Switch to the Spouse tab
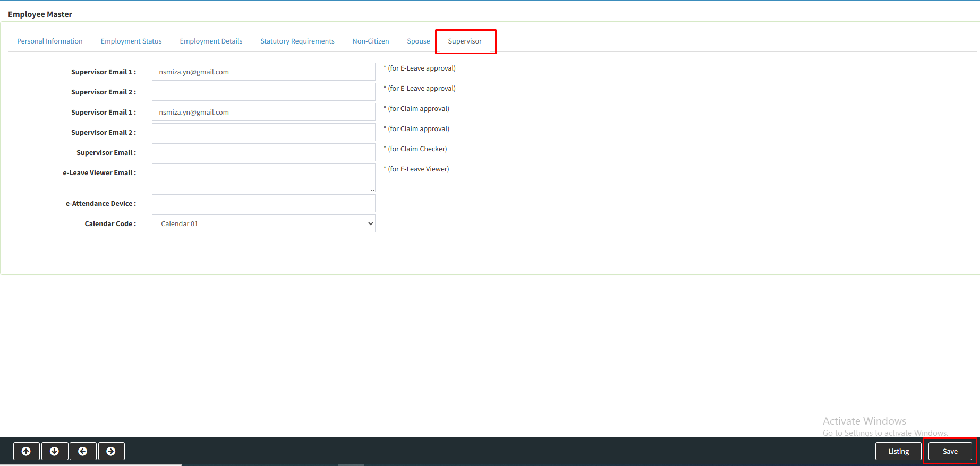The width and height of the screenshot is (980, 466). pyautogui.click(x=419, y=41)
